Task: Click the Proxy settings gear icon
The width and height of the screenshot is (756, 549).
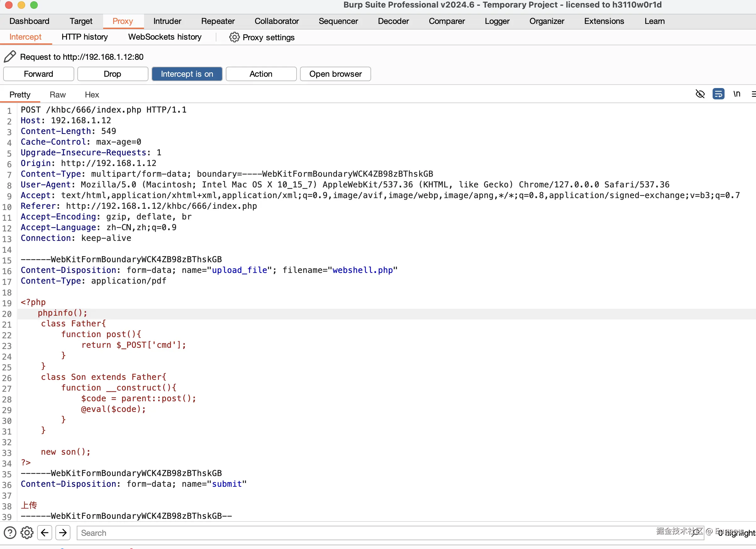Action: 234,37
